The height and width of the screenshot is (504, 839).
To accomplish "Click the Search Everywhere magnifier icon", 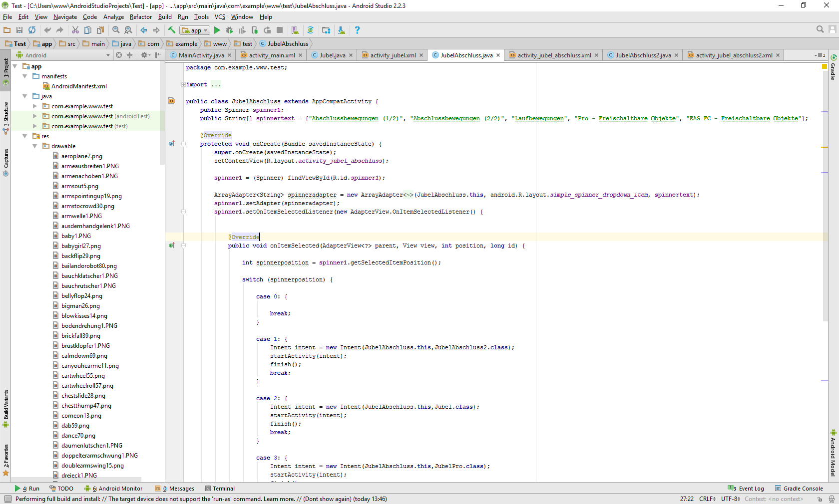I will click(820, 30).
